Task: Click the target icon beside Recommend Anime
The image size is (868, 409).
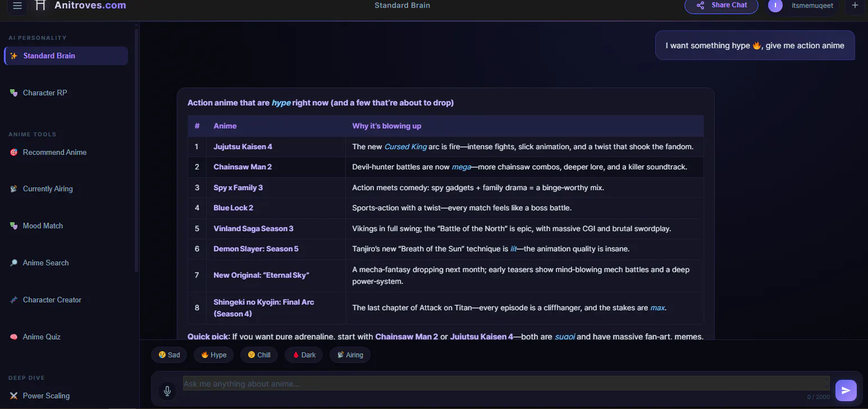Action: (x=14, y=153)
